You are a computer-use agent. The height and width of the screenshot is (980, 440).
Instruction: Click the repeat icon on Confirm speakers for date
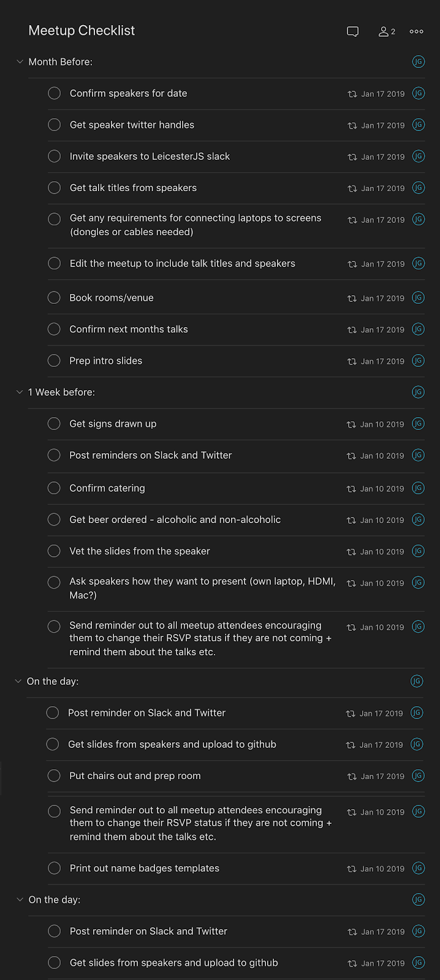point(352,94)
